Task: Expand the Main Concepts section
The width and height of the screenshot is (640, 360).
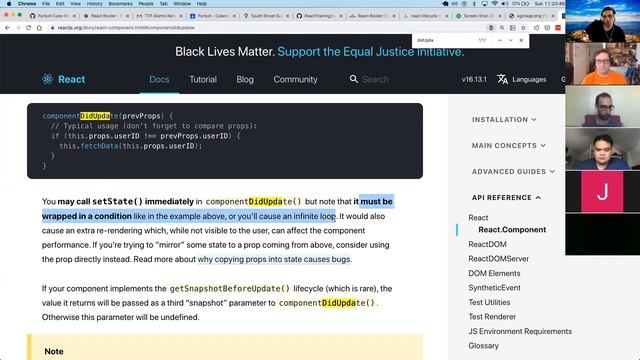Action: (509, 146)
